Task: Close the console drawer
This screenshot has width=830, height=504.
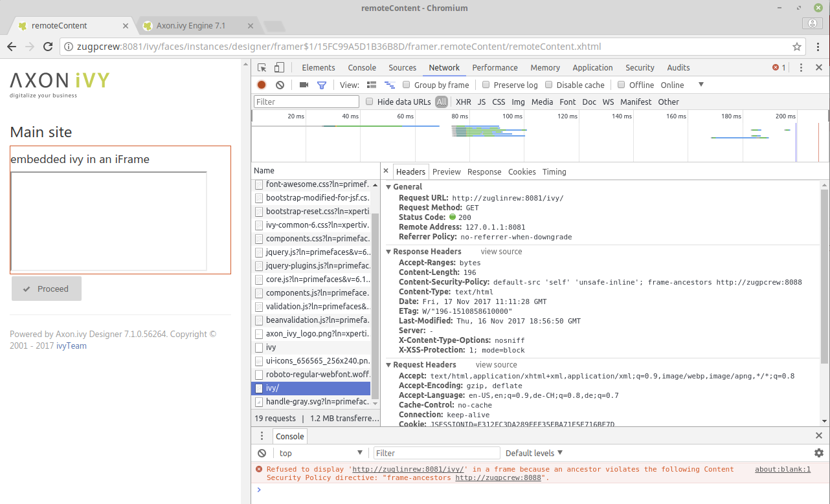Action: [819, 436]
